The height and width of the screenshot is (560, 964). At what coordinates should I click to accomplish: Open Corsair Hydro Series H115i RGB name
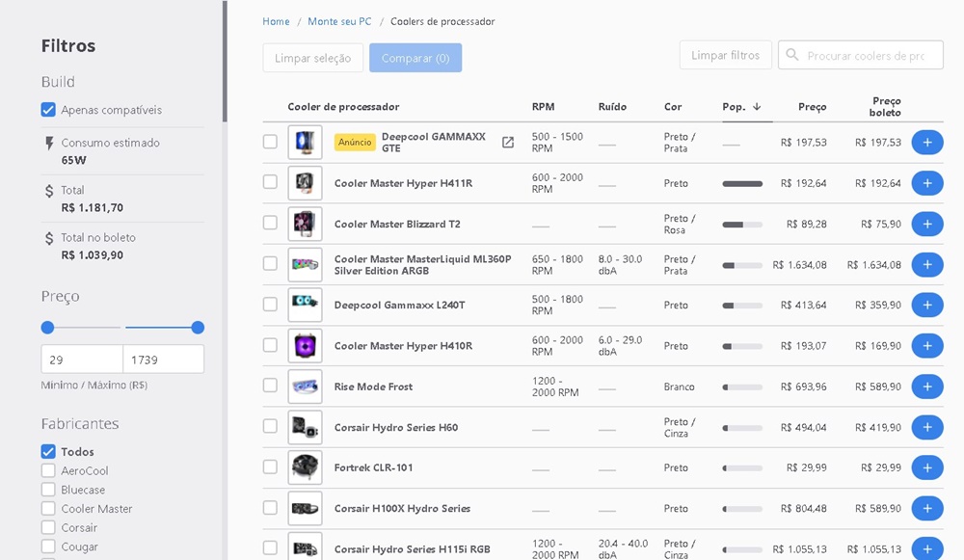pos(413,549)
